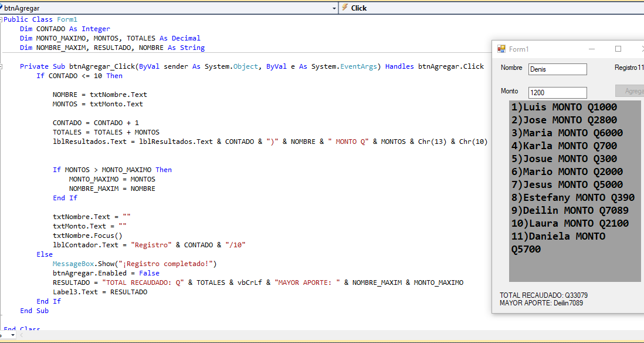Select the row 7)Jesus MONTO Q5000
The height and width of the screenshot is (343, 644).
click(x=567, y=184)
